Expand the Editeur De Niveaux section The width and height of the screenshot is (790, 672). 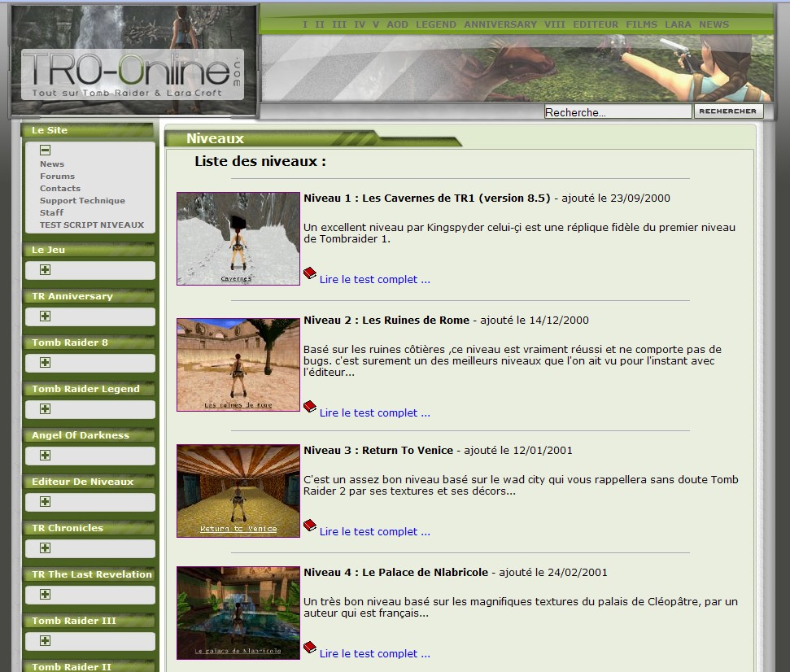[x=45, y=501]
